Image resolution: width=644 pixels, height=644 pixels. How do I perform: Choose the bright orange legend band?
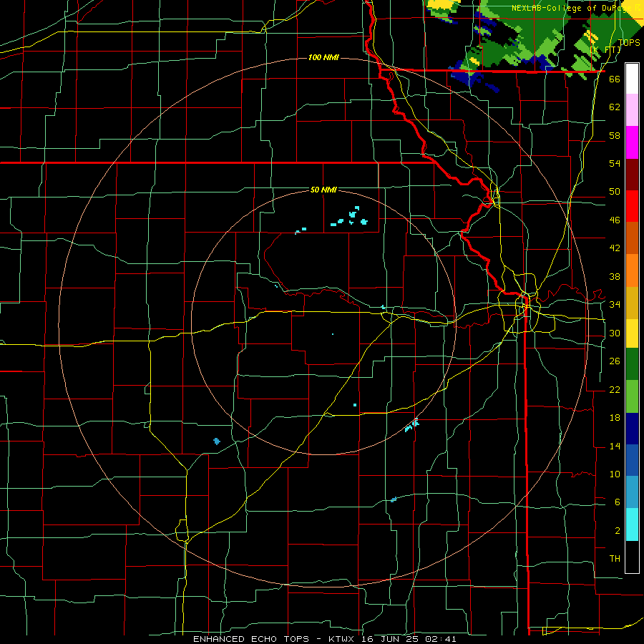(x=632, y=270)
